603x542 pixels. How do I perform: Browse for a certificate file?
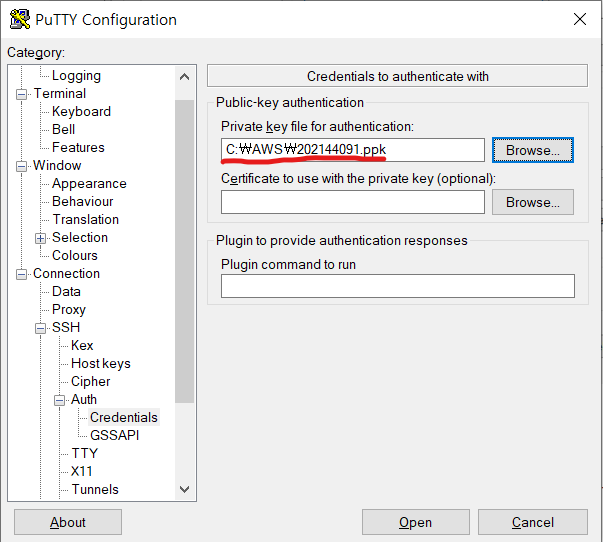point(533,202)
